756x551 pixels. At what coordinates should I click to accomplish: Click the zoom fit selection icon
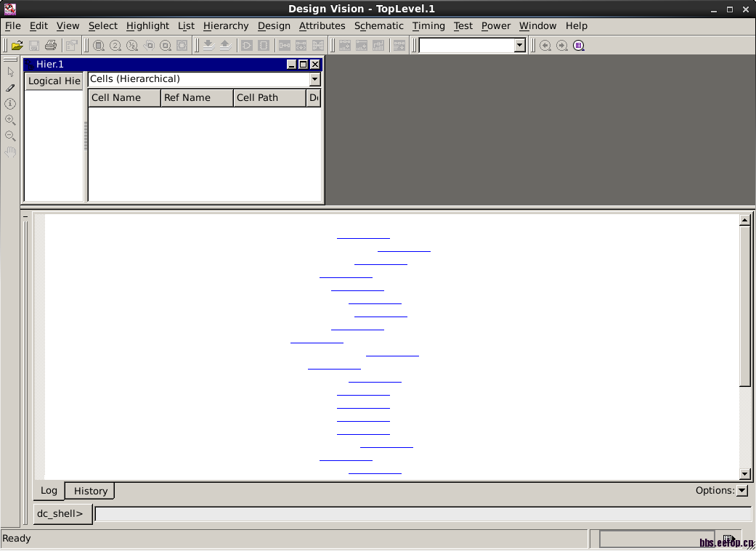coord(166,45)
